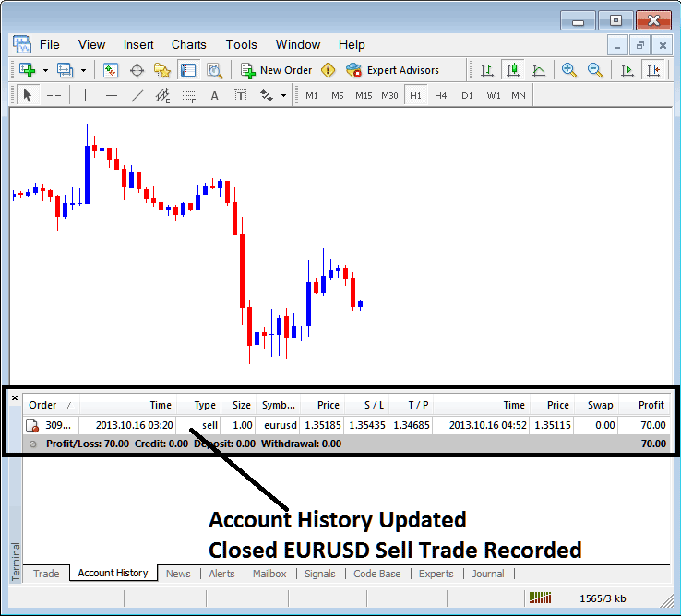
Task: Select the H4 timeframe
Action: tap(441, 95)
